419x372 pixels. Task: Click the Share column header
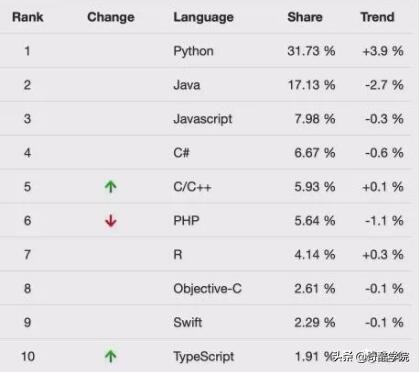305,17
